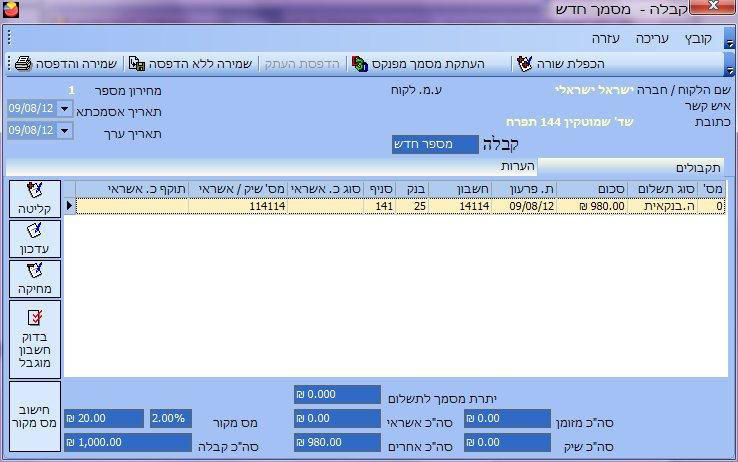Click the קליטה side button
Image resolution: width=738 pixels, height=462 pixels.
(x=35, y=199)
